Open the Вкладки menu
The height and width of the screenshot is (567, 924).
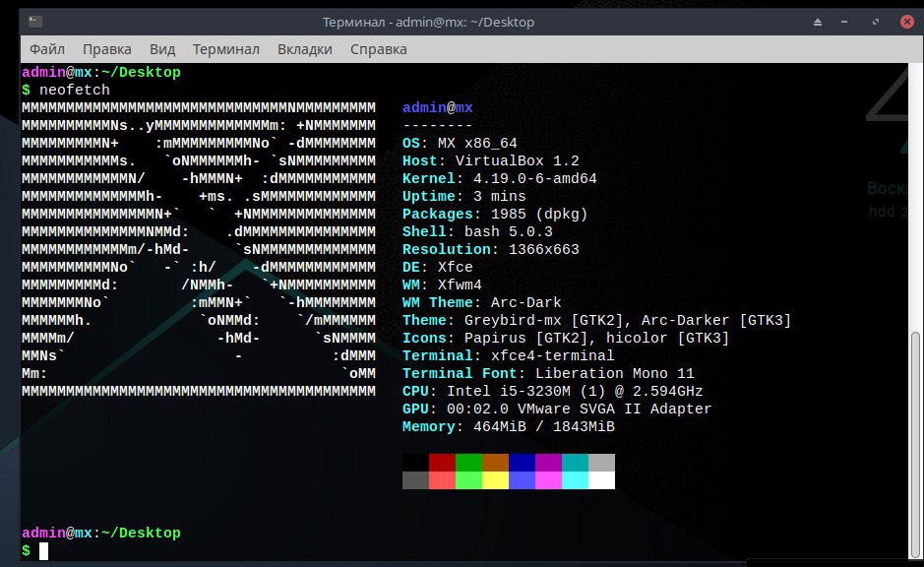pyautogui.click(x=305, y=49)
